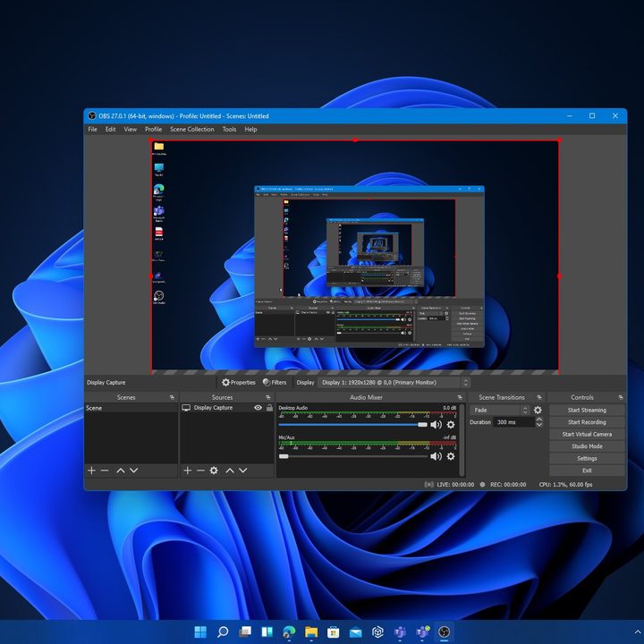Add a new source with the plus icon
644x644 pixels.
[x=187, y=470]
